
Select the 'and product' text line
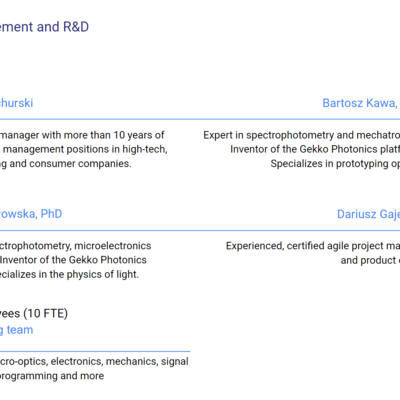(370, 260)
